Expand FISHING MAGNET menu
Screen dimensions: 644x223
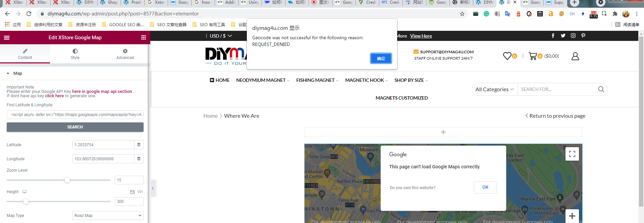[x=317, y=80]
